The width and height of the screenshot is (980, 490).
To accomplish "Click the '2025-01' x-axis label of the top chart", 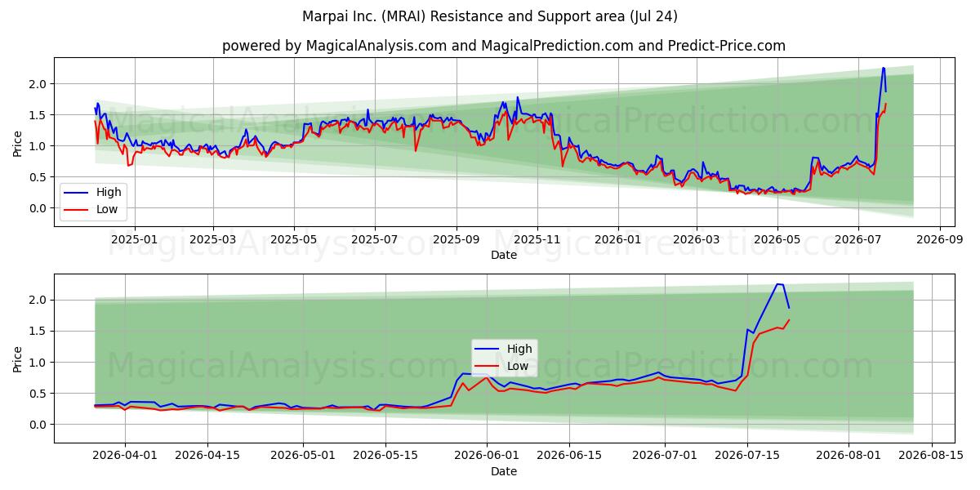I will click(134, 239).
